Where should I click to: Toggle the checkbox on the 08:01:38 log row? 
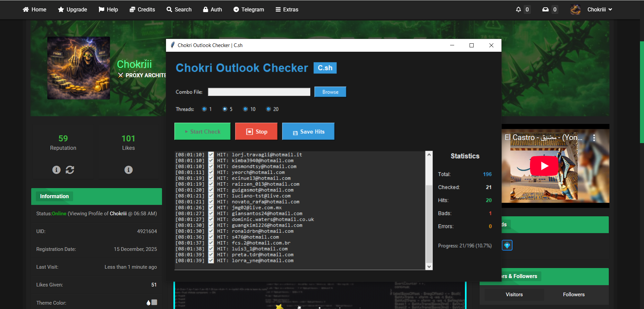click(211, 249)
